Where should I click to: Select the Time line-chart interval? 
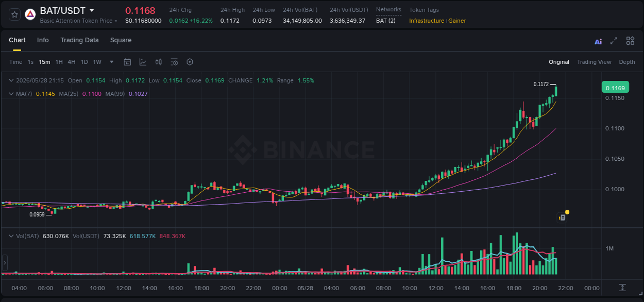pos(15,62)
